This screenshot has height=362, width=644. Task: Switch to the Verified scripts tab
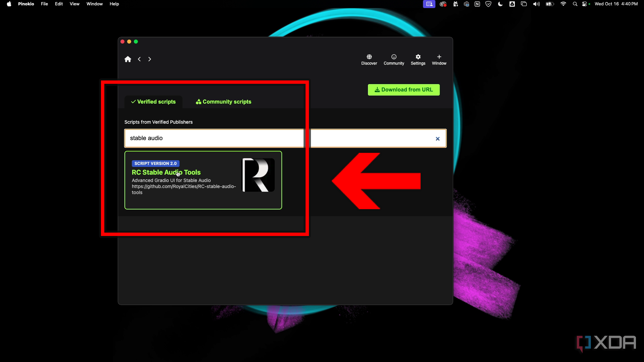(x=153, y=102)
